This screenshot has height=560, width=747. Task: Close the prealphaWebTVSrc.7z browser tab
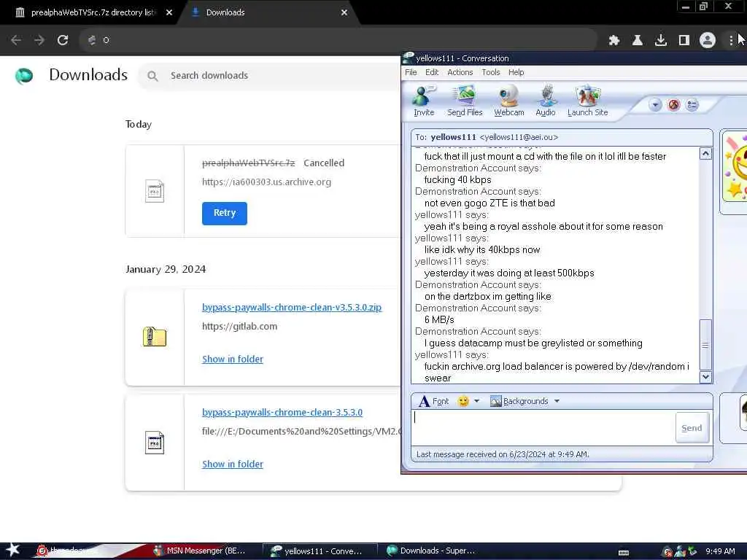pyautogui.click(x=169, y=12)
